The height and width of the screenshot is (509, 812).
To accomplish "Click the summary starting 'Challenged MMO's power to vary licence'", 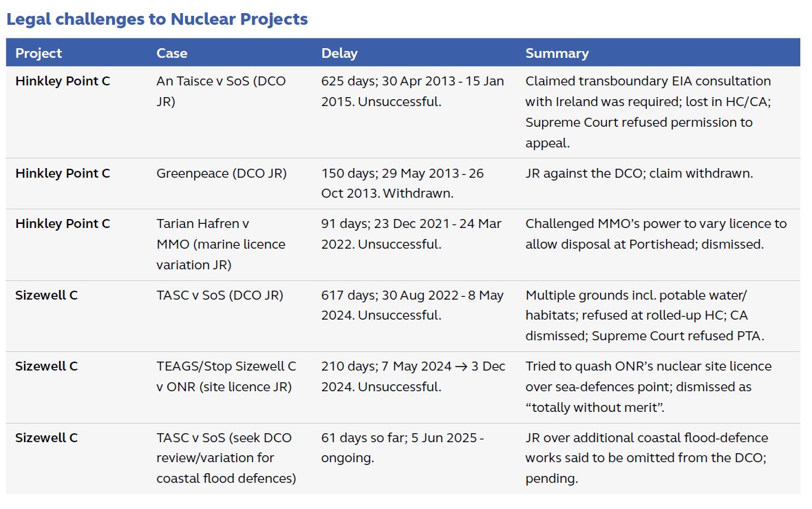I will coord(656,233).
